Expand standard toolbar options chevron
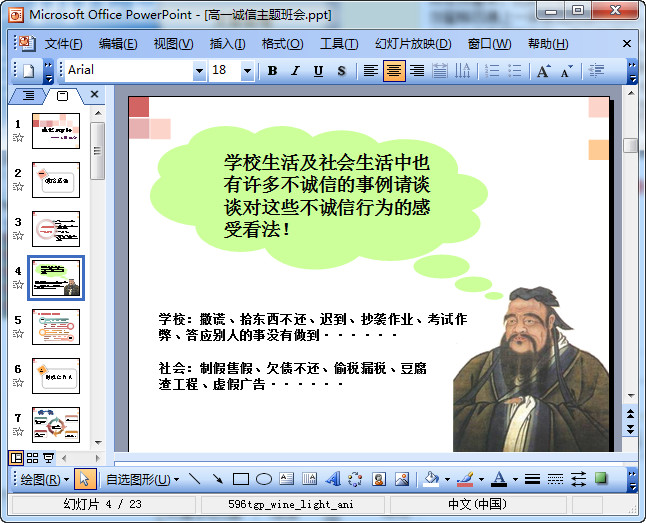This screenshot has height=523, width=646. 49,71
